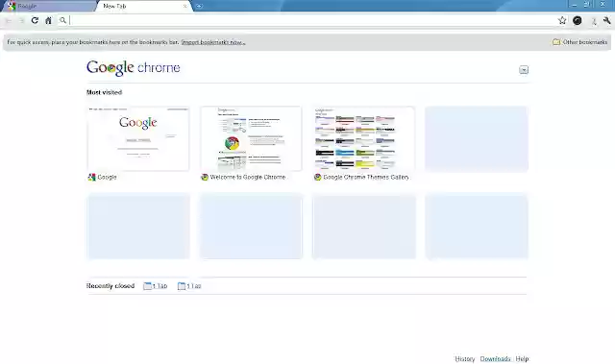This screenshot has width=615, height=364.
Task: Minimize the browser window
Action: (x=575, y=5)
